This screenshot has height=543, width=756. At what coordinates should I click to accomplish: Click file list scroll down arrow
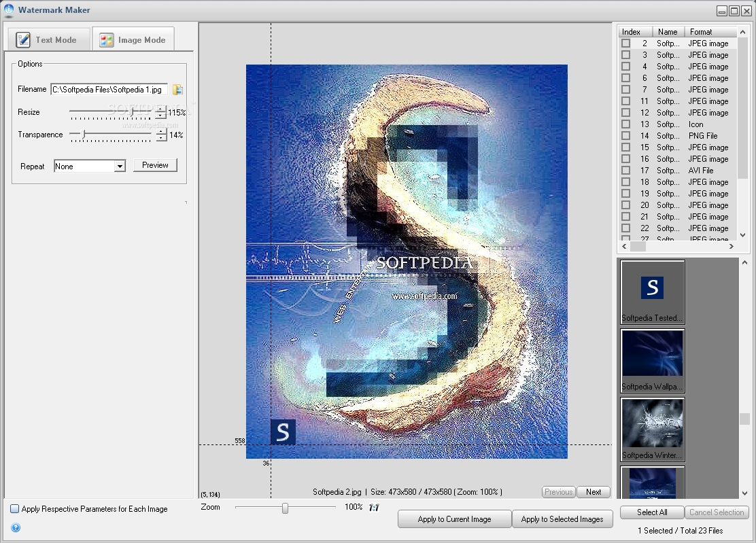[742, 235]
